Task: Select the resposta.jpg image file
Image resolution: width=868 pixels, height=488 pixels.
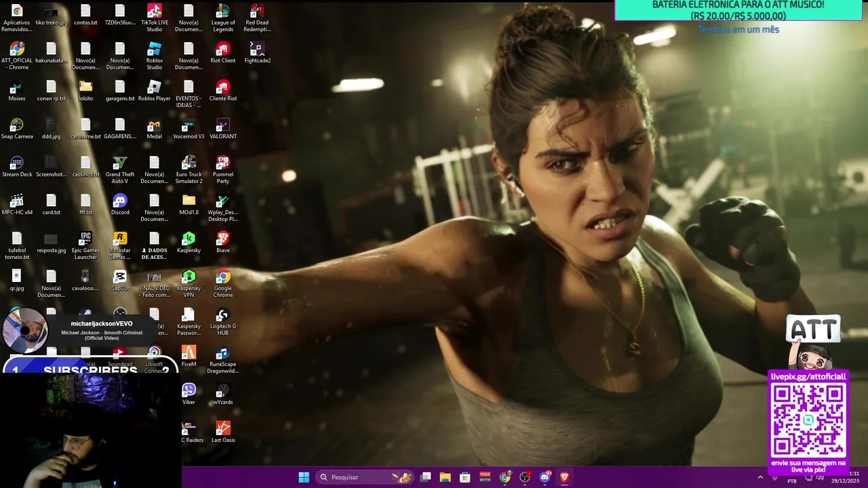Action: pyautogui.click(x=51, y=243)
